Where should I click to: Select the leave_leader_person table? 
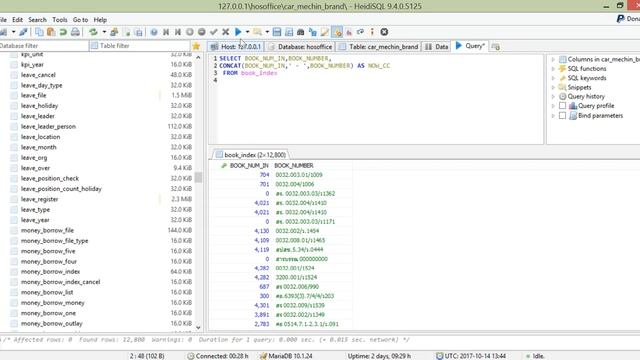(48, 127)
